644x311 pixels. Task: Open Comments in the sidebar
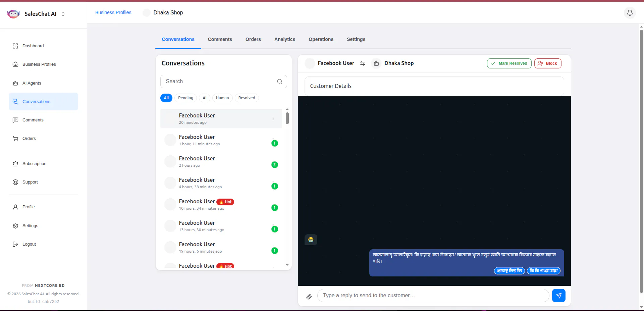point(43,120)
